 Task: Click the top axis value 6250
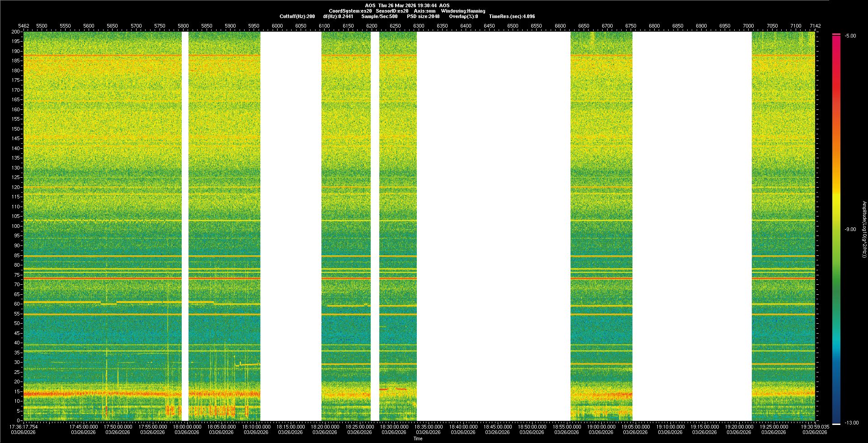tap(395, 26)
